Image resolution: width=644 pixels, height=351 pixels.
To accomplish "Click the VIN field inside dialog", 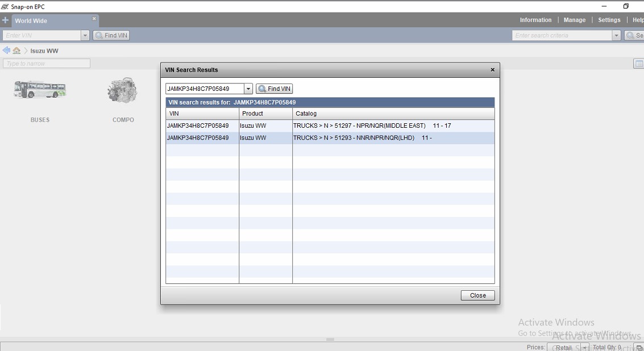I will coord(205,89).
